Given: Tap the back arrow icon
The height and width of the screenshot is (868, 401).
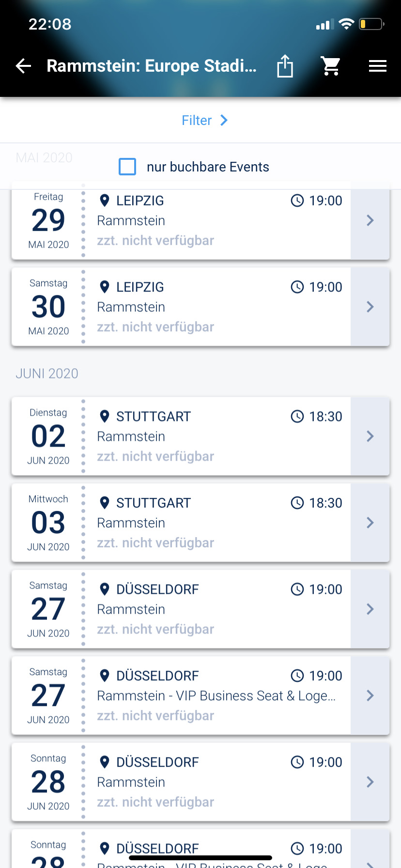Looking at the screenshot, I should (x=23, y=66).
